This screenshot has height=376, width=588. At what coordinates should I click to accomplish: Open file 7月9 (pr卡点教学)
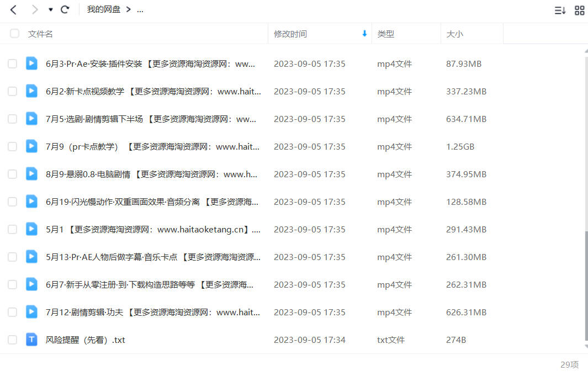[x=152, y=147]
